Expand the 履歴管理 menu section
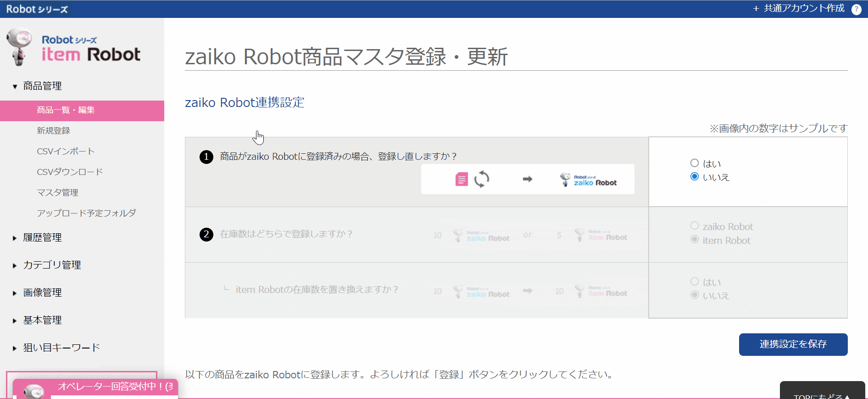 (x=42, y=237)
